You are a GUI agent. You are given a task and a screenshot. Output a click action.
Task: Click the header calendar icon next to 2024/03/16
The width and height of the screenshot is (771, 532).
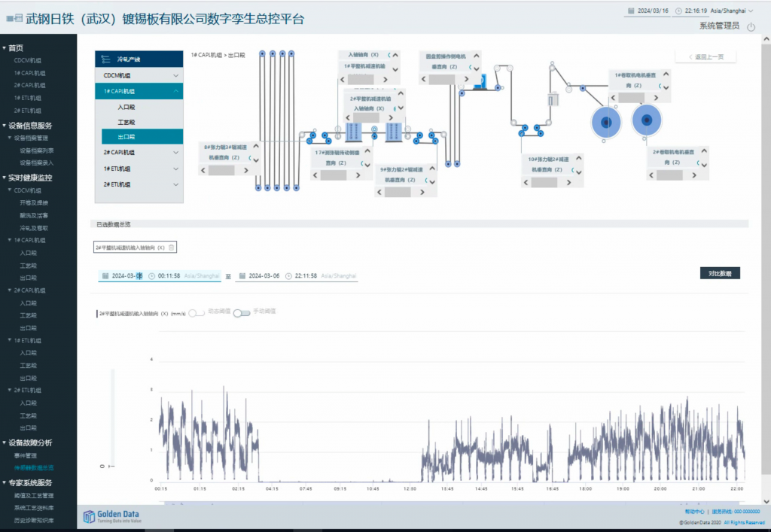tap(631, 11)
